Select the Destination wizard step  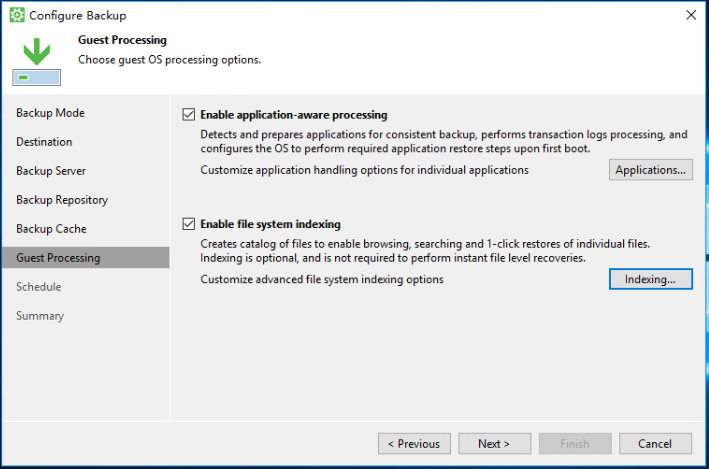click(x=44, y=142)
